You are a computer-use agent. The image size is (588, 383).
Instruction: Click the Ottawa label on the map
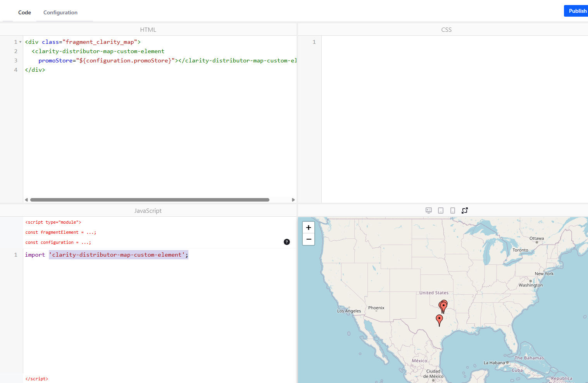click(537, 238)
